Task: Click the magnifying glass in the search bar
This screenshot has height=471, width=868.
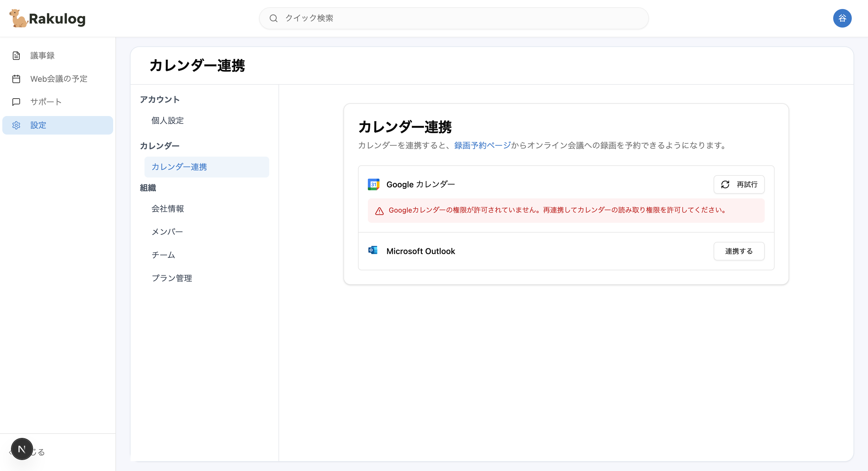Action: 273,18
